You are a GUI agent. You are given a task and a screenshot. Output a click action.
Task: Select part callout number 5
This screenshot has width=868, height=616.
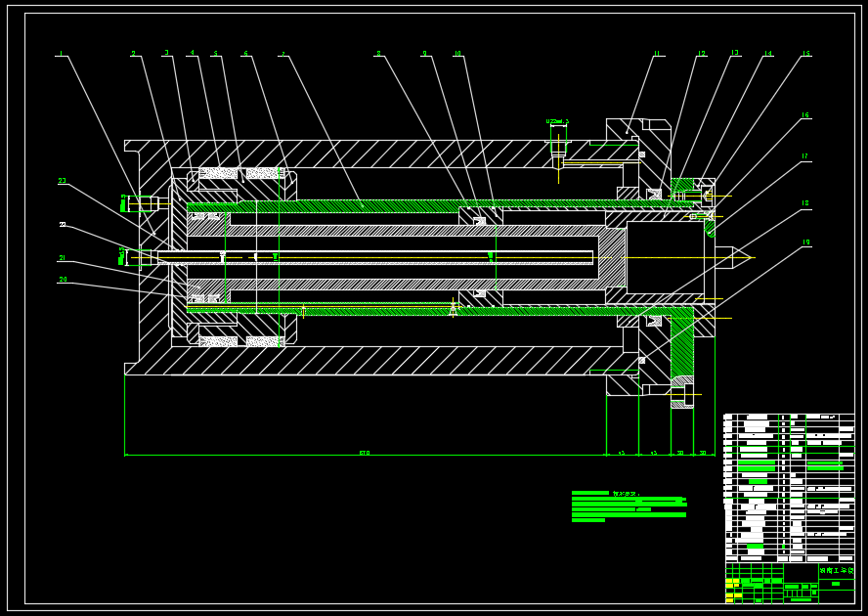click(215, 54)
